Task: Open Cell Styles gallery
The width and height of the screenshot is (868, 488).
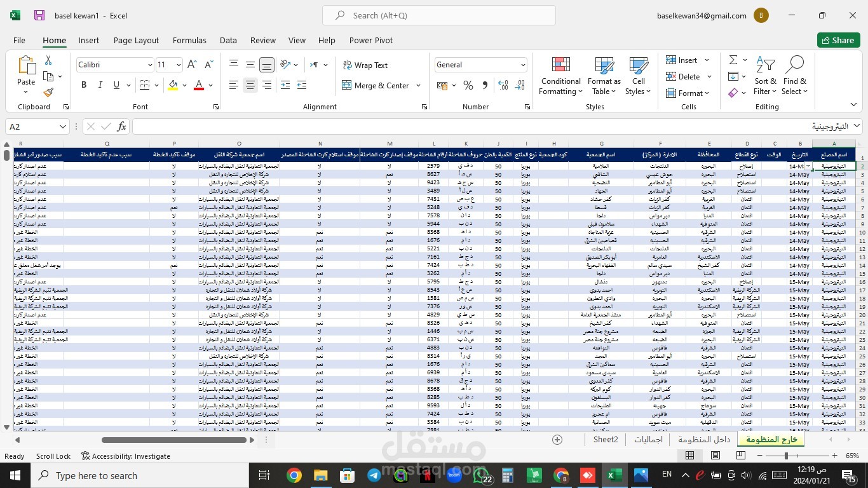Action: (639, 76)
